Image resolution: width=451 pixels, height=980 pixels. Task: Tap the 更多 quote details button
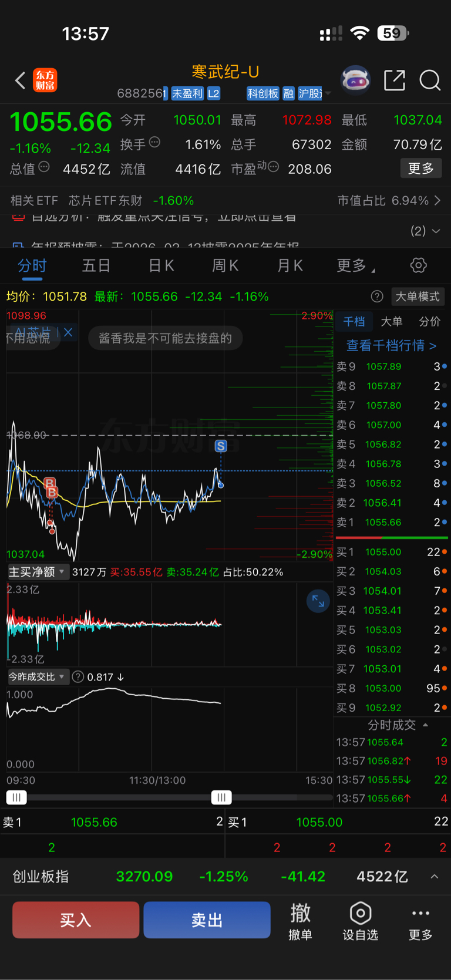click(x=421, y=169)
